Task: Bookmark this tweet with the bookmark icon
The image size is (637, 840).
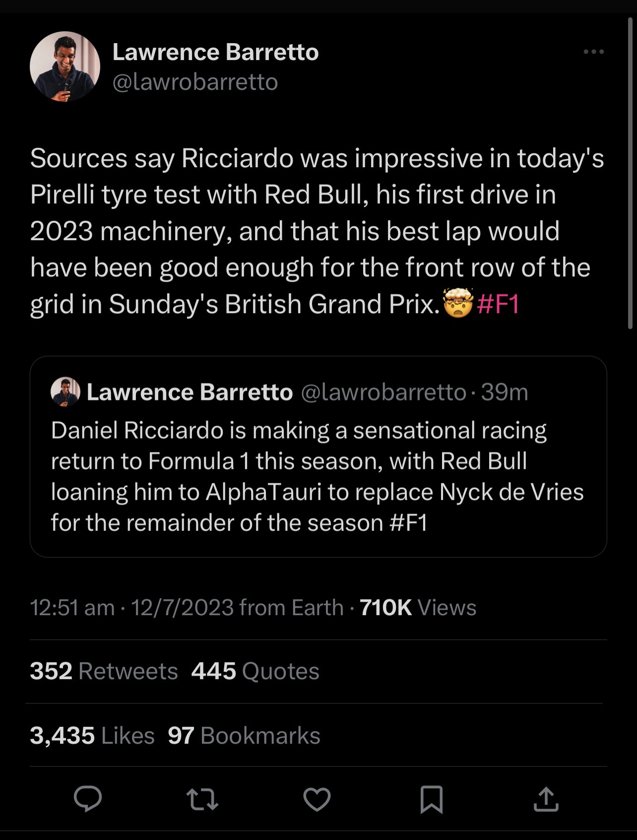Action: 431,799
